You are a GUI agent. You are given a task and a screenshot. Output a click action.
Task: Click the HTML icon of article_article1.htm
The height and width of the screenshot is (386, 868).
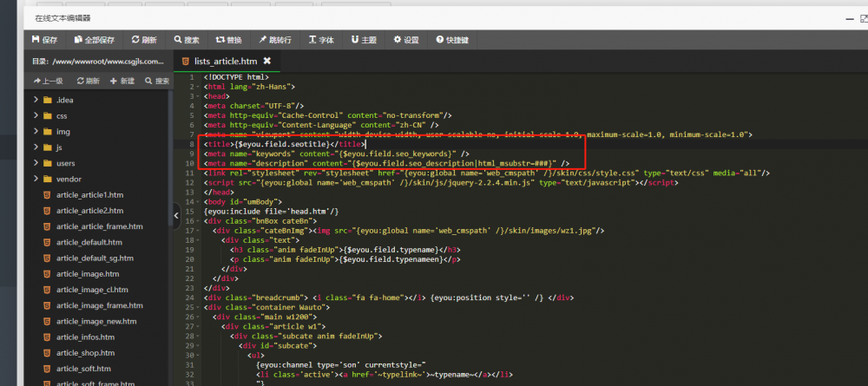[47, 194]
